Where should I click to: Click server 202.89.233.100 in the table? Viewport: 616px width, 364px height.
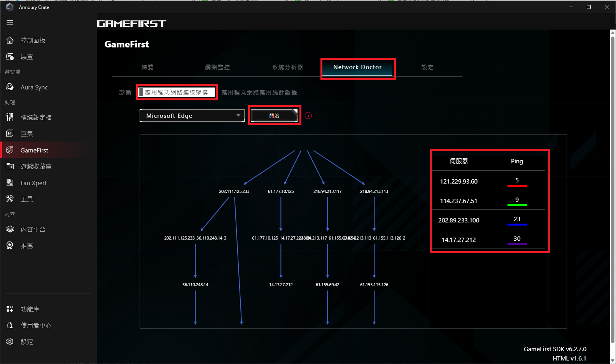pos(459,220)
